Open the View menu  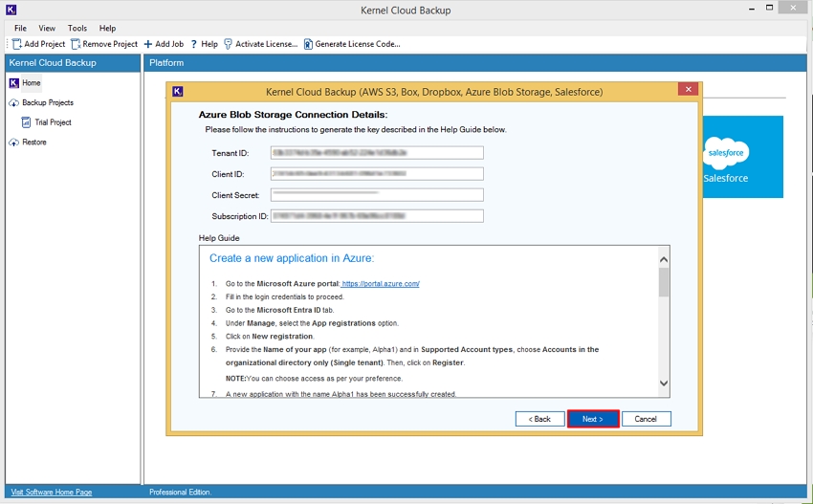tap(47, 28)
